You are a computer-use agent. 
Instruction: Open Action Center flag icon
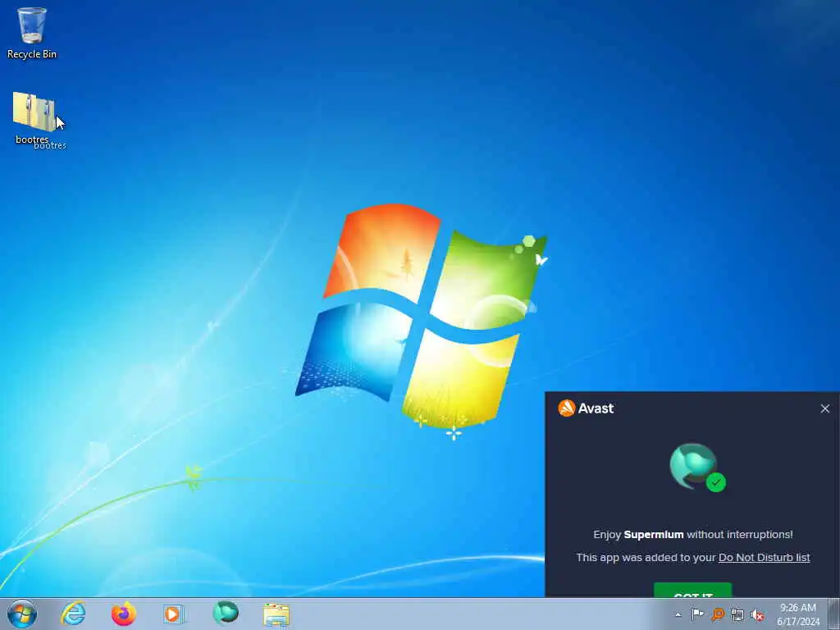[x=697, y=614]
